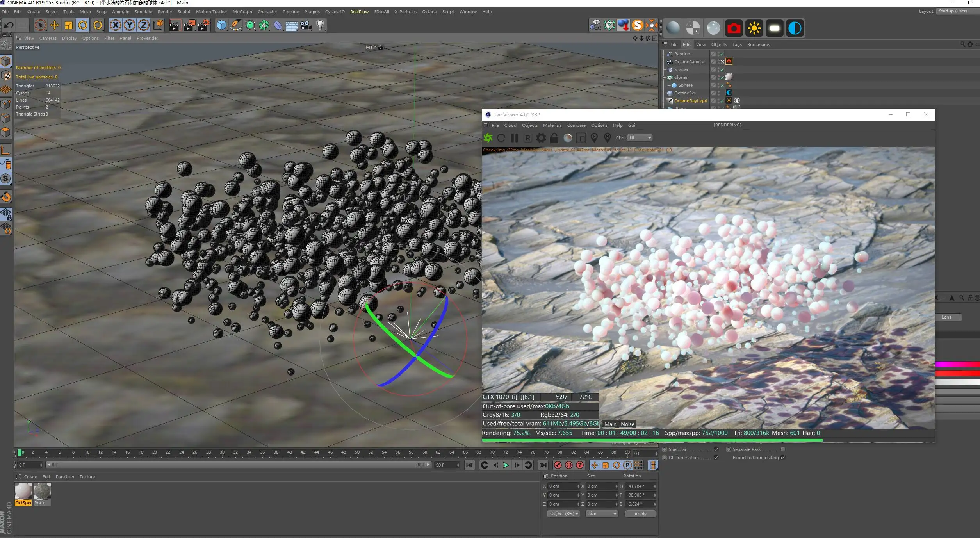Screen dimensions: 980x538
Task: Add Octane HDRI sky half-circle icon
Action: click(x=795, y=28)
